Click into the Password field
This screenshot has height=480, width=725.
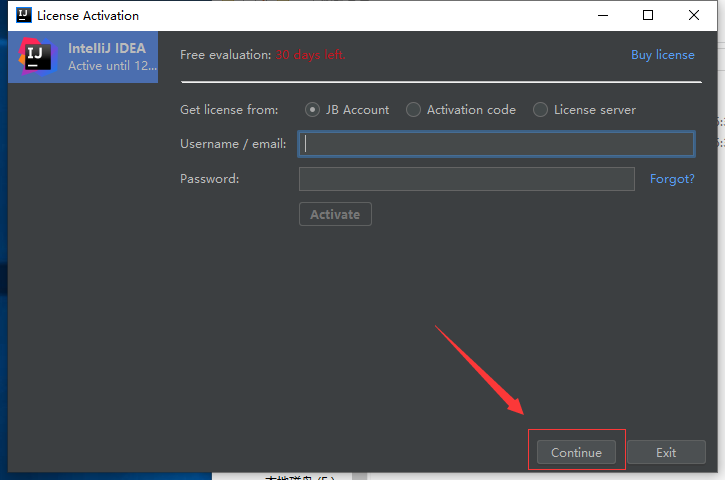coord(466,179)
